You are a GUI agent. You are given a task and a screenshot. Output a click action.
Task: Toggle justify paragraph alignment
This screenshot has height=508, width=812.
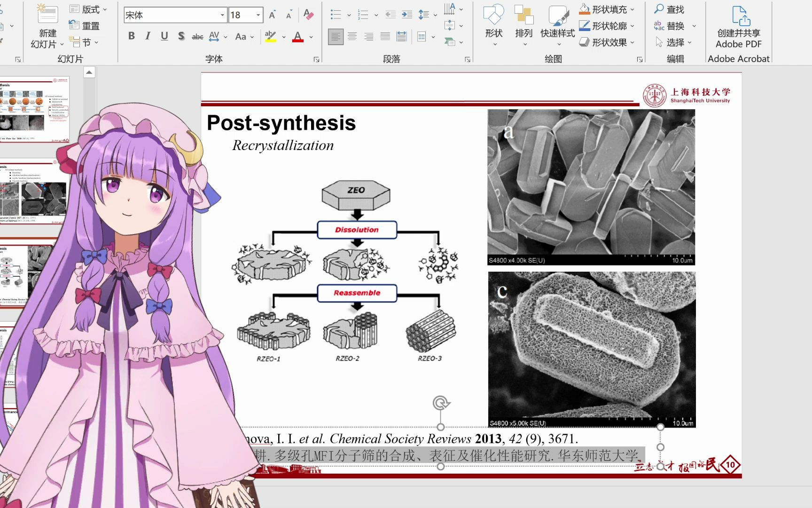[x=385, y=36]
